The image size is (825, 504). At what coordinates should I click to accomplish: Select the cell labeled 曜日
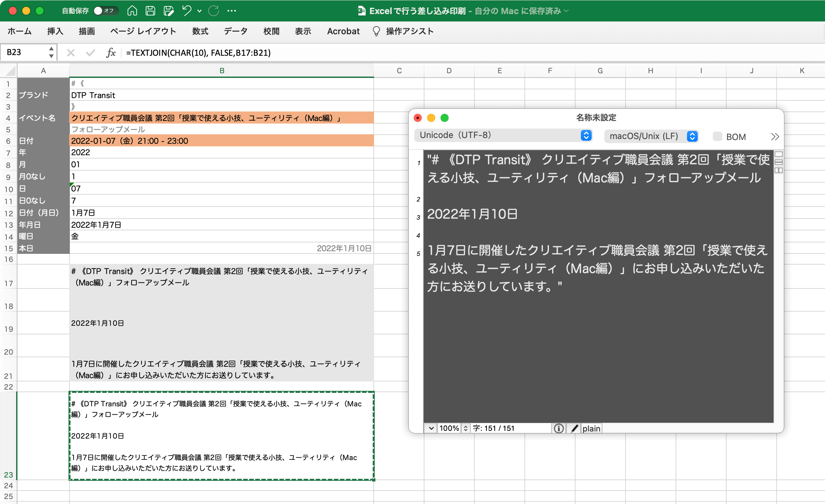click(43, 236)
